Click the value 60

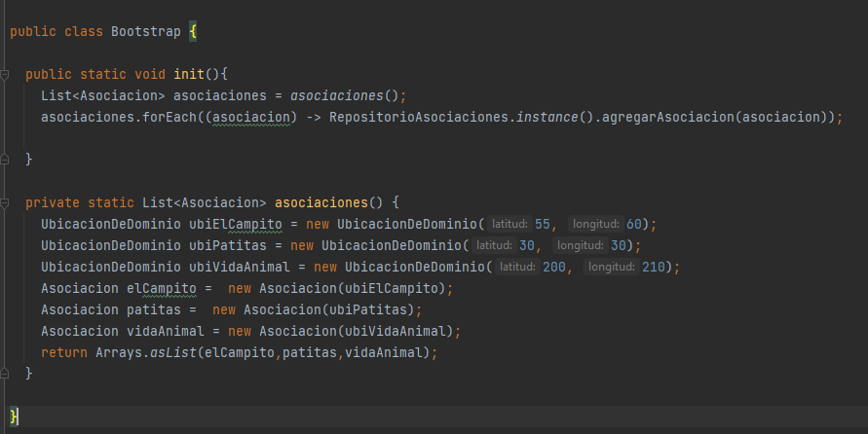[634, 225]
